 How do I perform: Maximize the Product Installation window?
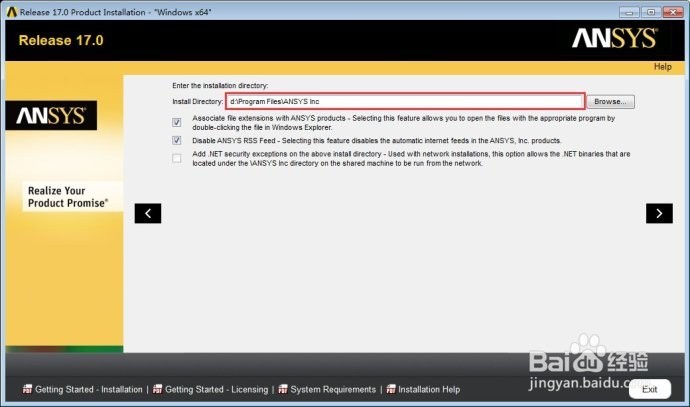651,12
